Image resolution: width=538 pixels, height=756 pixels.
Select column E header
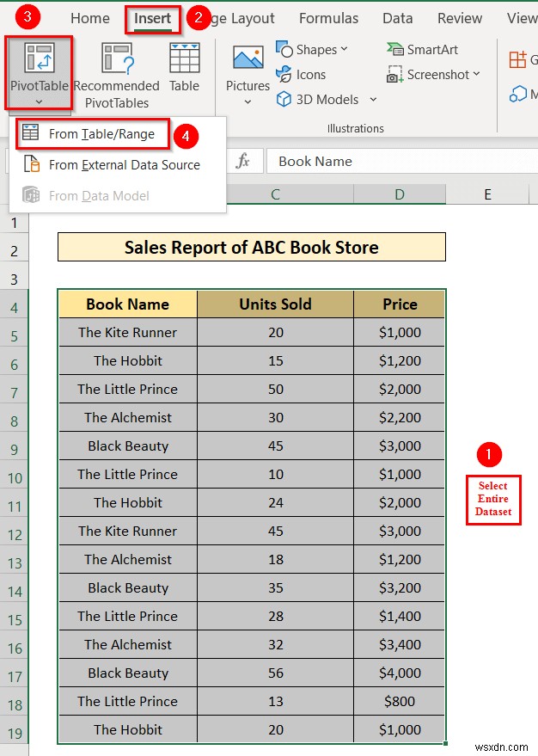487,194
